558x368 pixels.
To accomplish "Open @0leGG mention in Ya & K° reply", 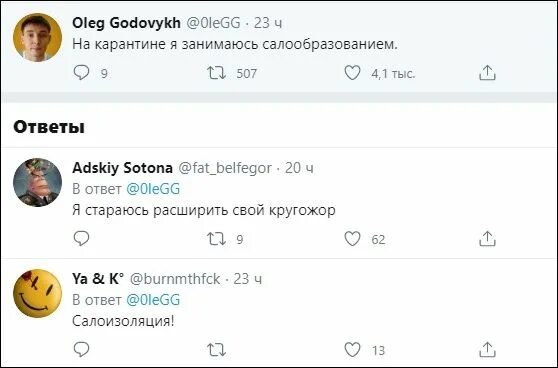I will (153, 300).
